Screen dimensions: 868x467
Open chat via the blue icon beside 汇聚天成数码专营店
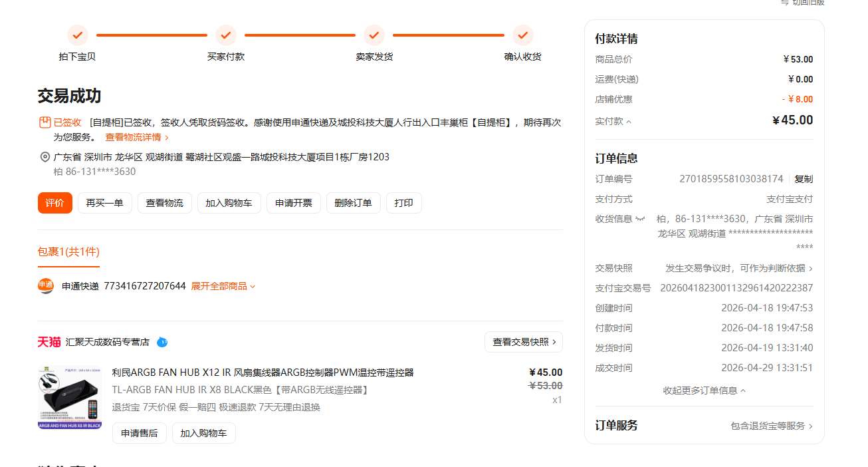(162, 342)
